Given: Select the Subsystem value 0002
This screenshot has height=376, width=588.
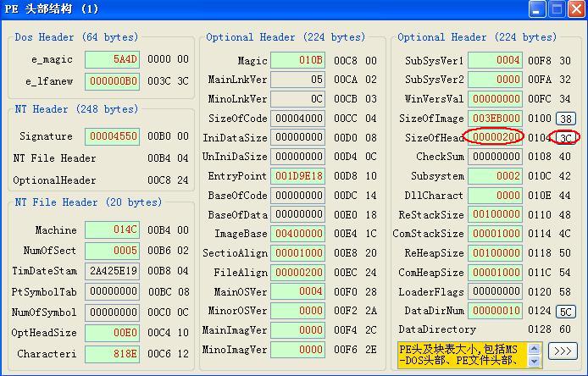Looking at the screenshot, I should 495,176.
